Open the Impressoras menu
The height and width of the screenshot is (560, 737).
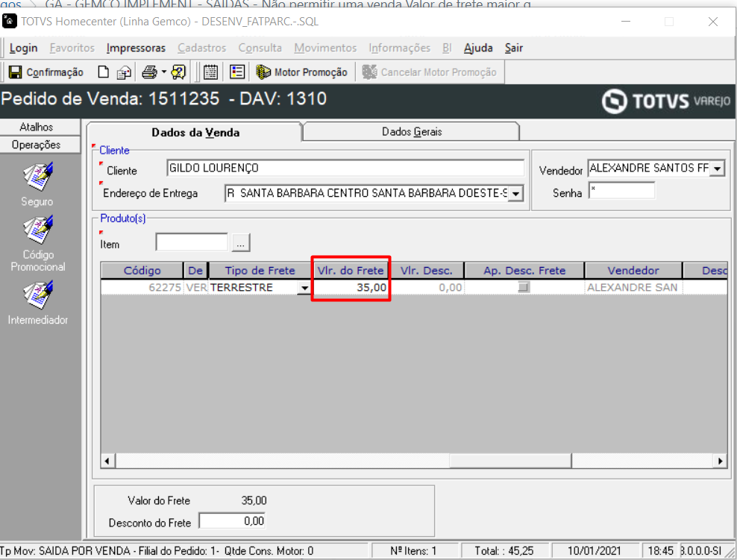coord(136,48)
